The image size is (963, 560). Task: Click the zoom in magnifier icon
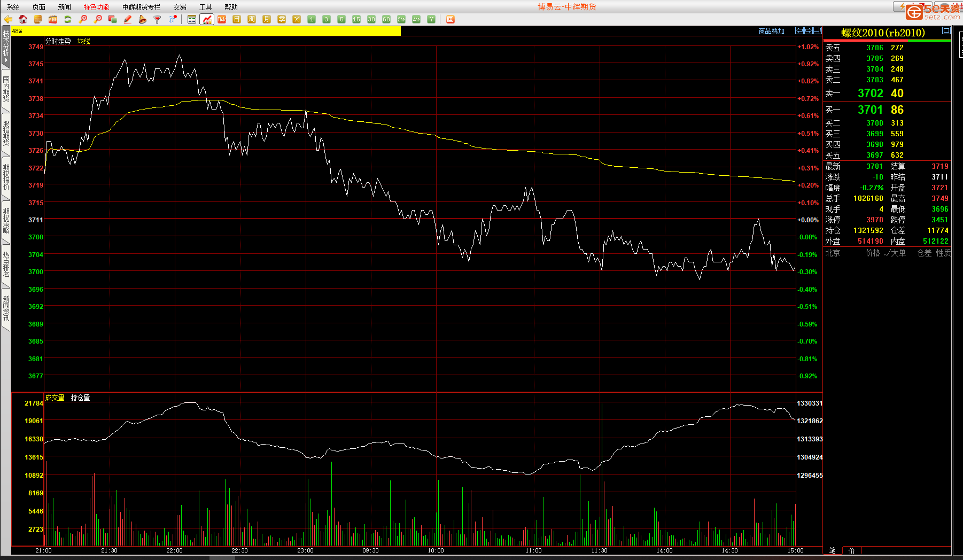83,19
